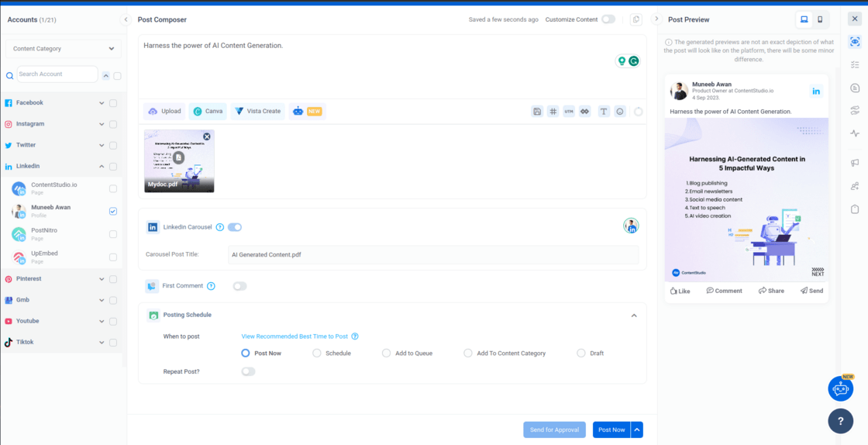Click the Carousel Post Title field

pyautogui.click(x=433, y=254)
